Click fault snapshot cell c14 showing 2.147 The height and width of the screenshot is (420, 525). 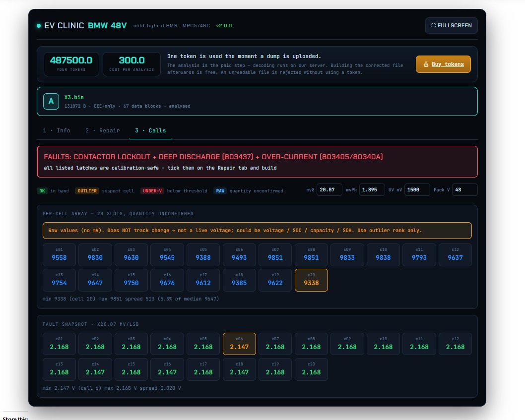[x=95, y=369]
